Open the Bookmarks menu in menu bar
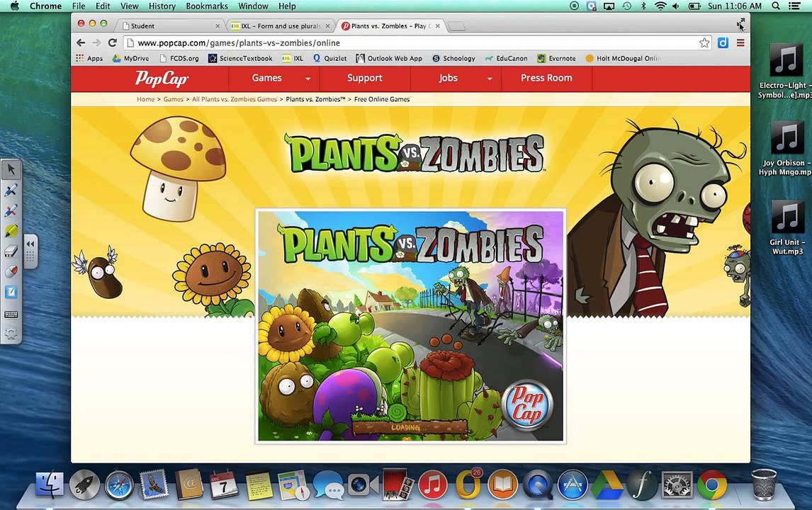The width and height of the screenshot is (812, 510). click(x=207, y=6)
